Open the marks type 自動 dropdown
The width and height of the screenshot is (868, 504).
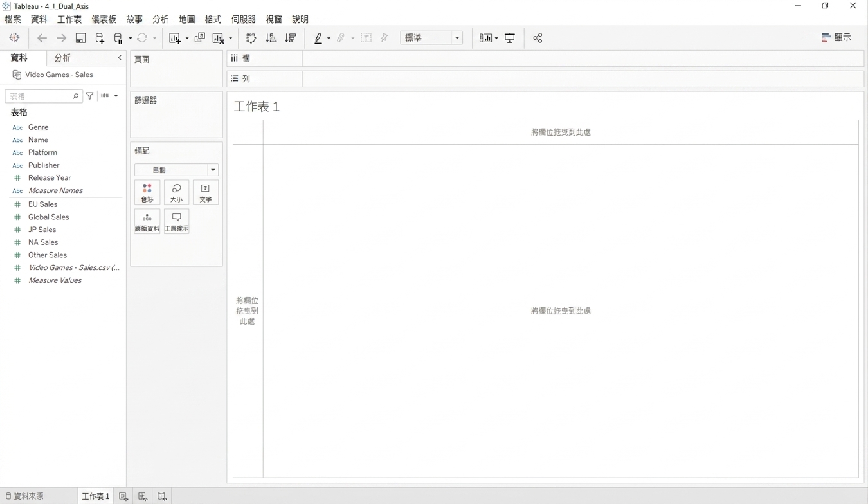click(176, 170)
